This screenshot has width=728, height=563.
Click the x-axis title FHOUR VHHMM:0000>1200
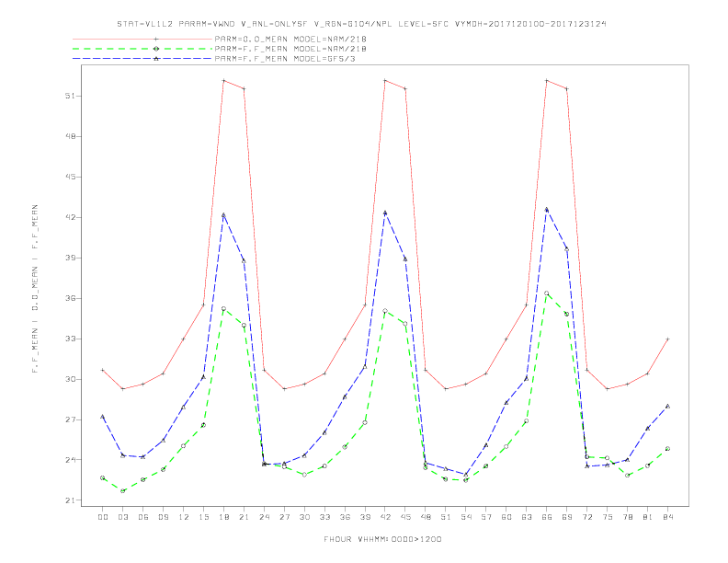[x=382, y=539]
